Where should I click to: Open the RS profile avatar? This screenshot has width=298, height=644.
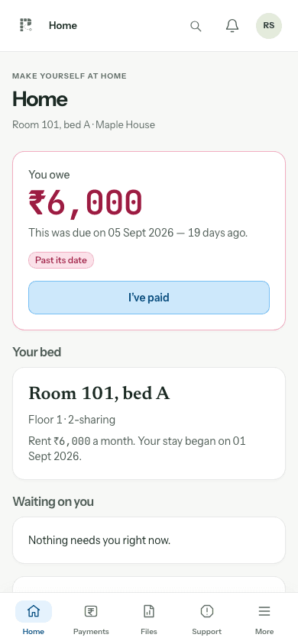[x=269, y=26]
